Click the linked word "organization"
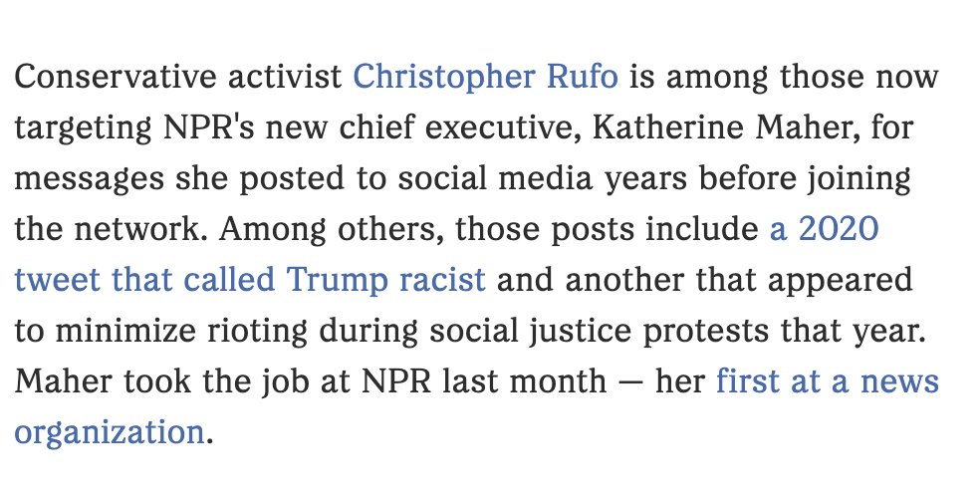 click(x=109, y=433)
